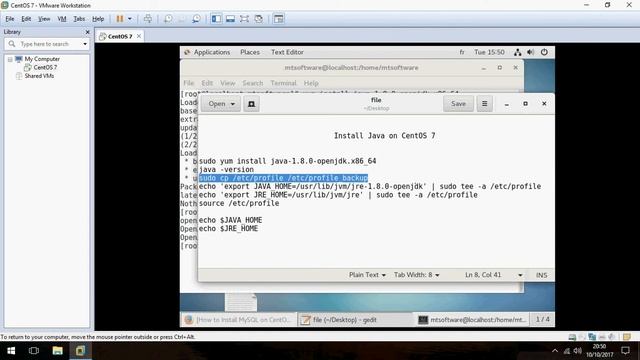Send Ctrl+Alt+Del to the virtual machine
The image size is (640, 360).
pos(148,19)
